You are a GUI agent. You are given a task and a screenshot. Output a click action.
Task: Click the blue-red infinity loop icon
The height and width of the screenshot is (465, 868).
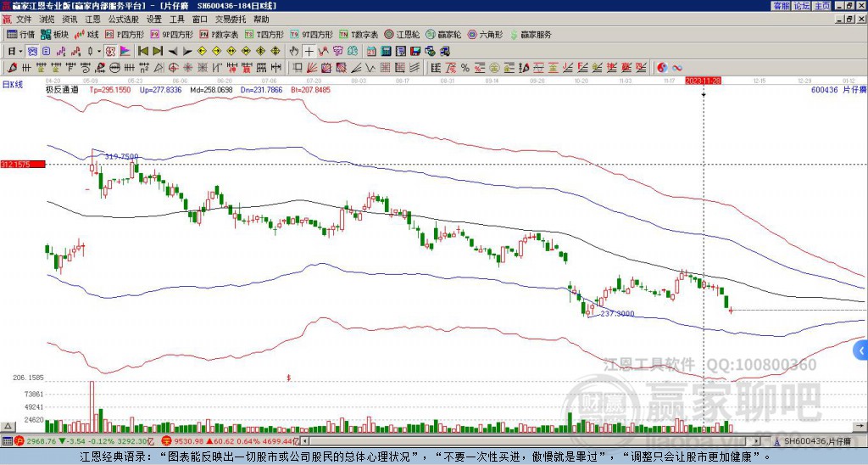click(677, 68)
